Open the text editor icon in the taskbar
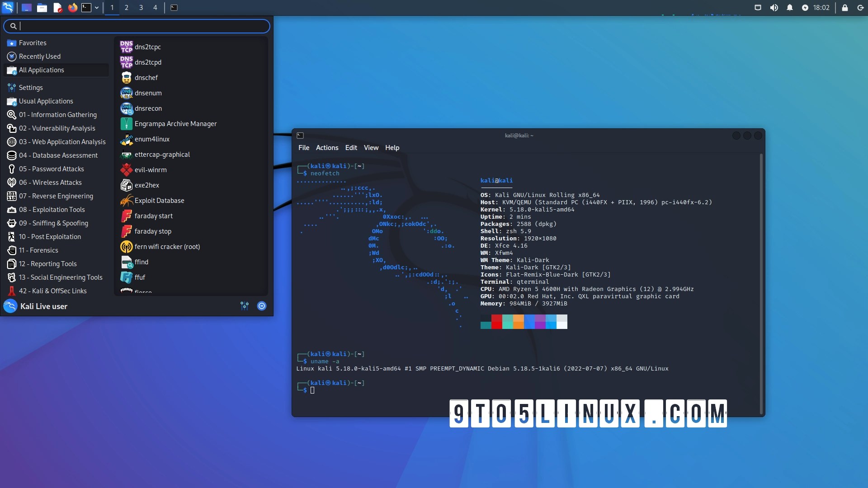The height and width of the screenshot is (488, 868). pos(57,7)
